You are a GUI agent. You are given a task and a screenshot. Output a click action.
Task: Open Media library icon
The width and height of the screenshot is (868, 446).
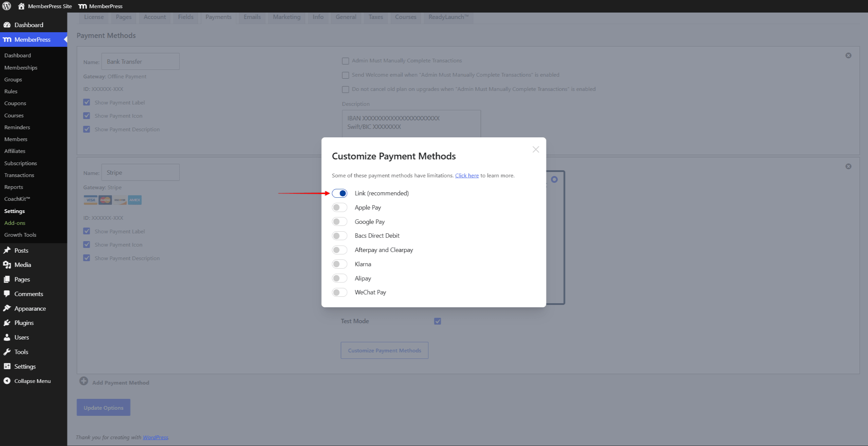7,265
